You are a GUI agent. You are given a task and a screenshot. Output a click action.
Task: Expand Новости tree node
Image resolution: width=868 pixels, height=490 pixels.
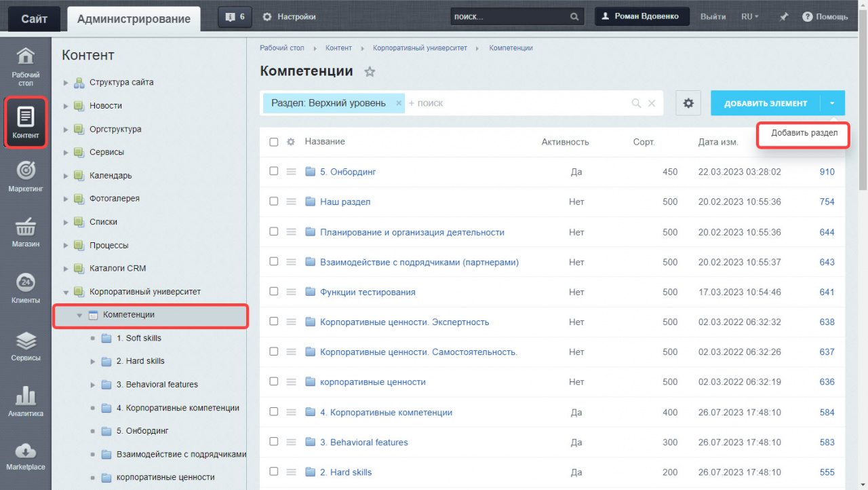pyautogui.click(x=66, y=106)
